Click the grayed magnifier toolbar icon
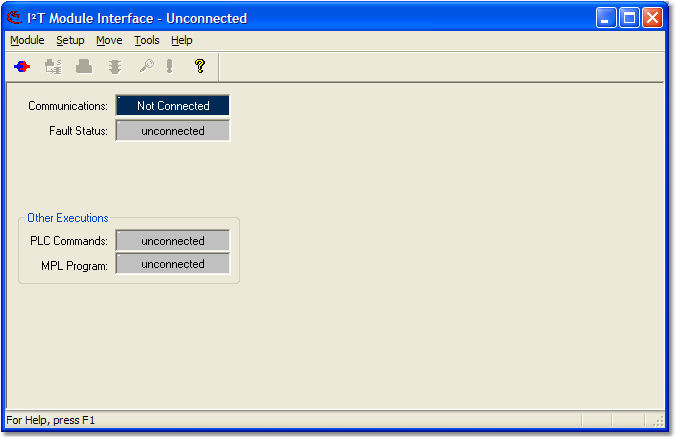 tap(146, 67)
